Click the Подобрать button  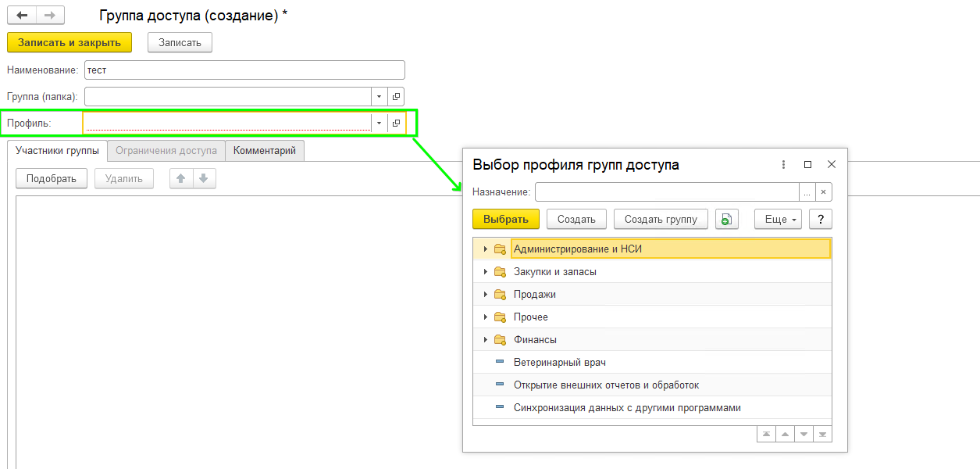[x=52, y=178]
